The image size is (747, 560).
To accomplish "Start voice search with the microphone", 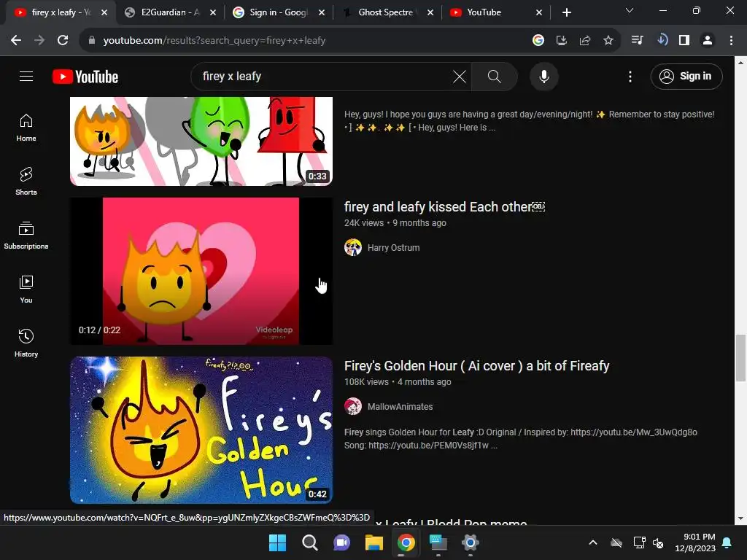I will pyautogui.click(x=543, y=76).
